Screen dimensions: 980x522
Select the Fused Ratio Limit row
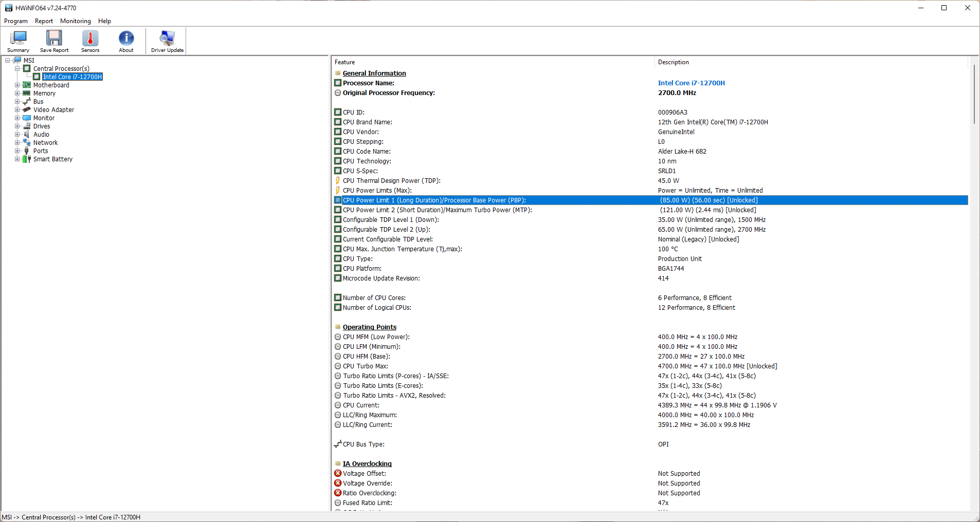tap(650, 503)
